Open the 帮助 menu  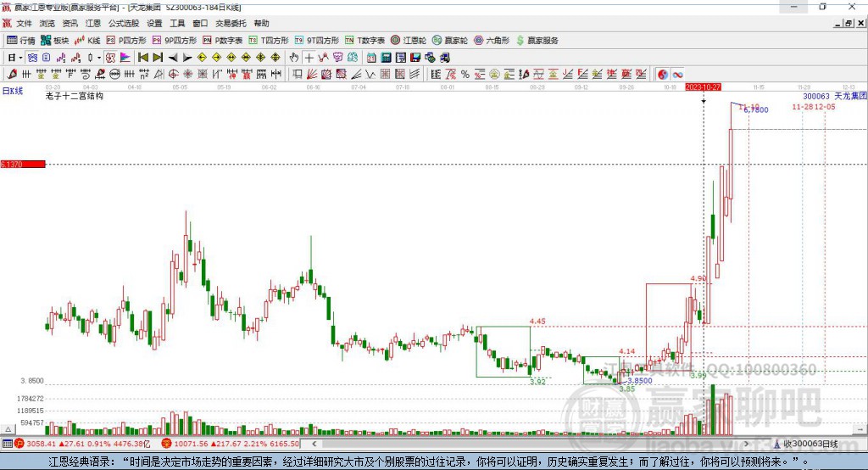(x=261, y=23)
